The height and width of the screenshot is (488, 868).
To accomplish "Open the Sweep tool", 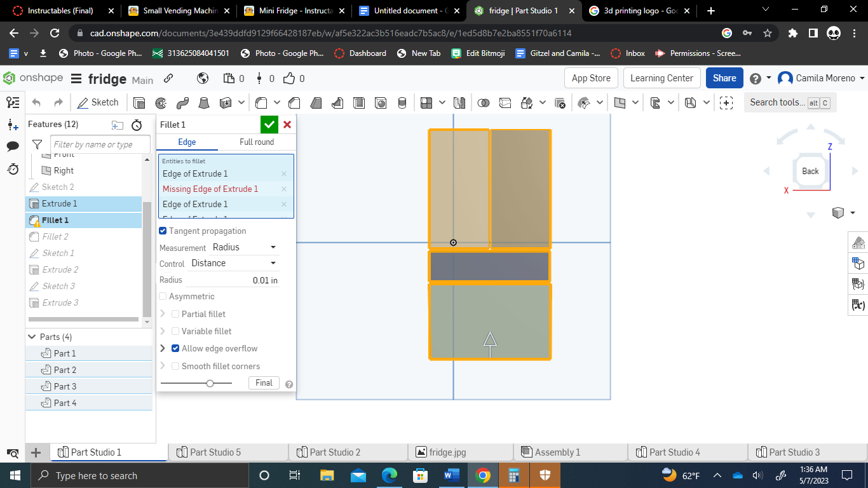I will click(183, 102).
